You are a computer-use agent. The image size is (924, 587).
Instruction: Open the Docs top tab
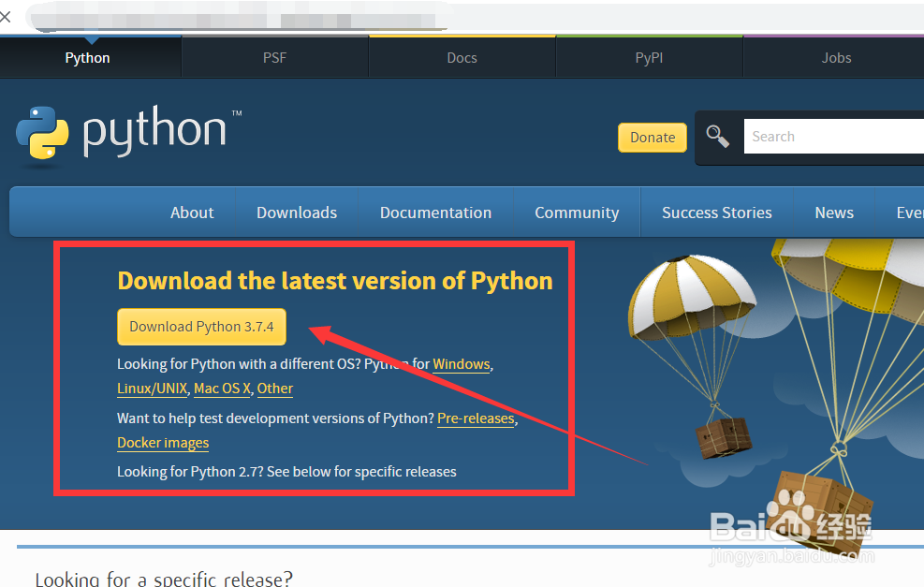462,58
